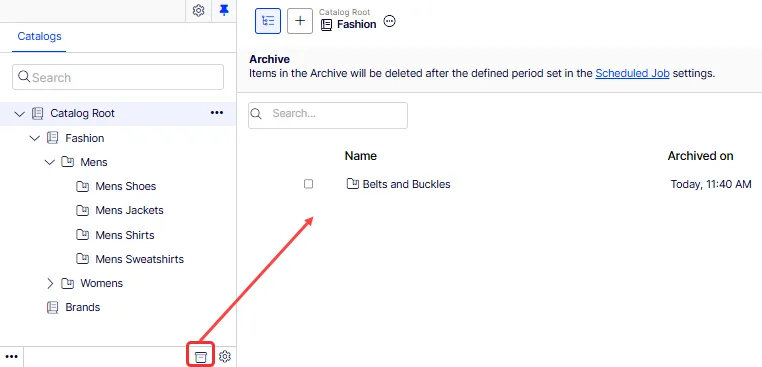Switch to the Catalogs tab
The height and width of the screenshot is (367, 762).
pyautogui.click(x=39, y=36)
